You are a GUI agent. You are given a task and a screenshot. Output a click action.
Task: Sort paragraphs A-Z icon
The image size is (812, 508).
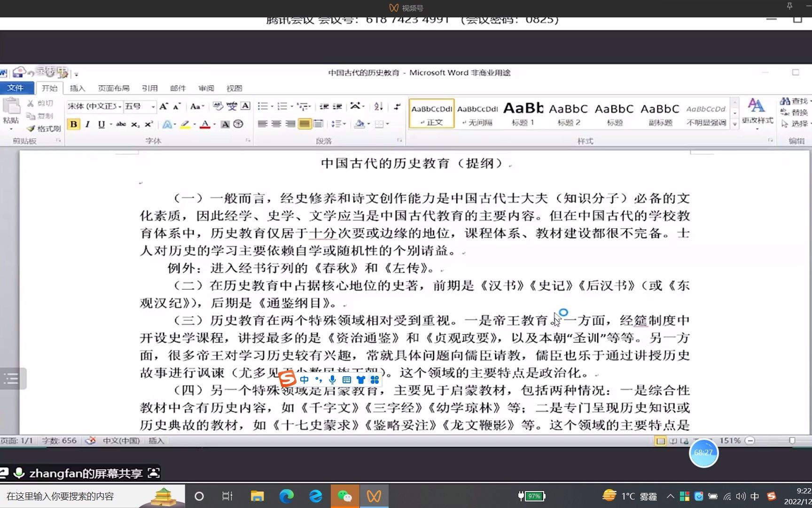click(x=378, y=106)
